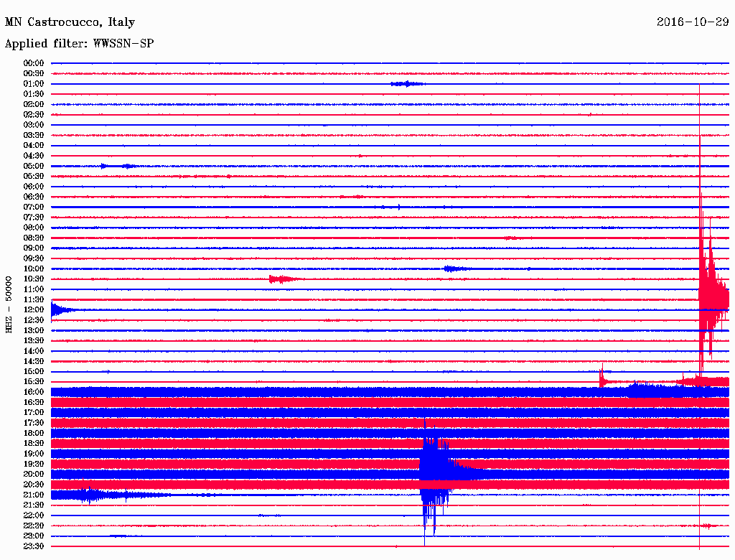Pick the 20:30 time label
Screen dimensions: 735x560
[34, 485]
